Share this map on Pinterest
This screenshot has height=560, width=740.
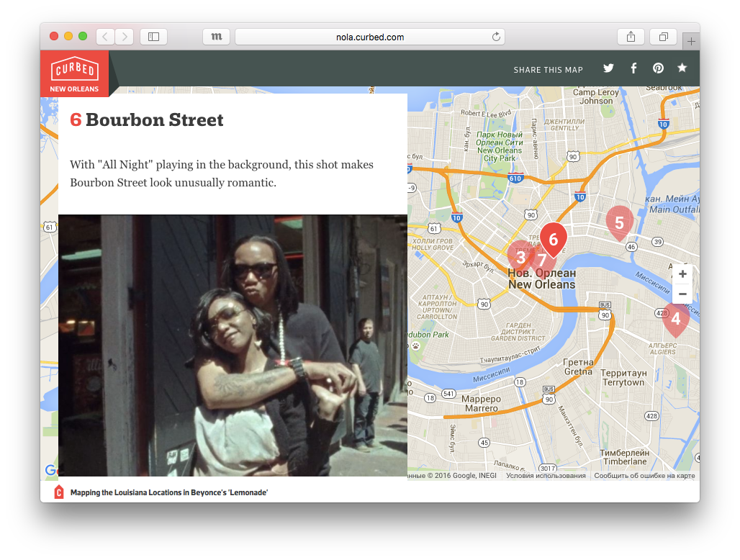658,68
